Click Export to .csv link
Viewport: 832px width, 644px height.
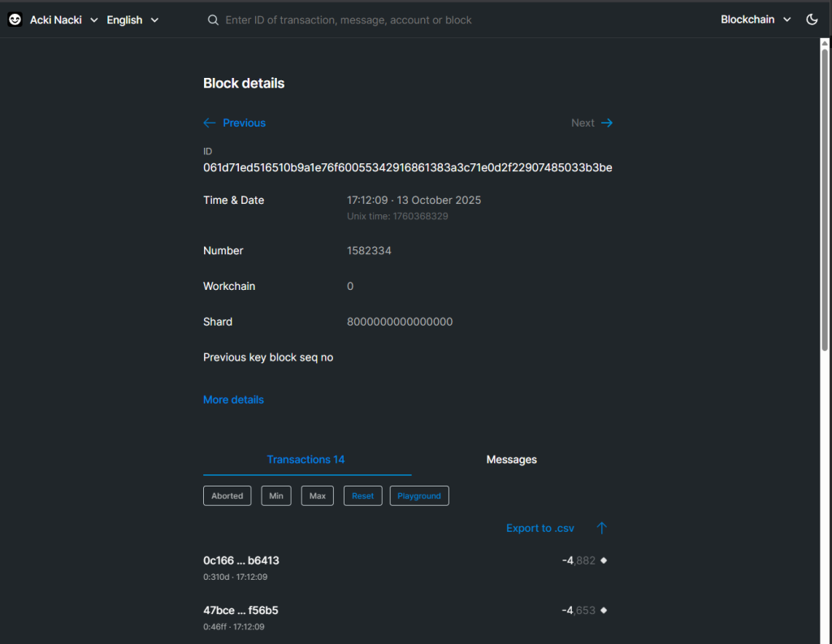coord(539,528)
